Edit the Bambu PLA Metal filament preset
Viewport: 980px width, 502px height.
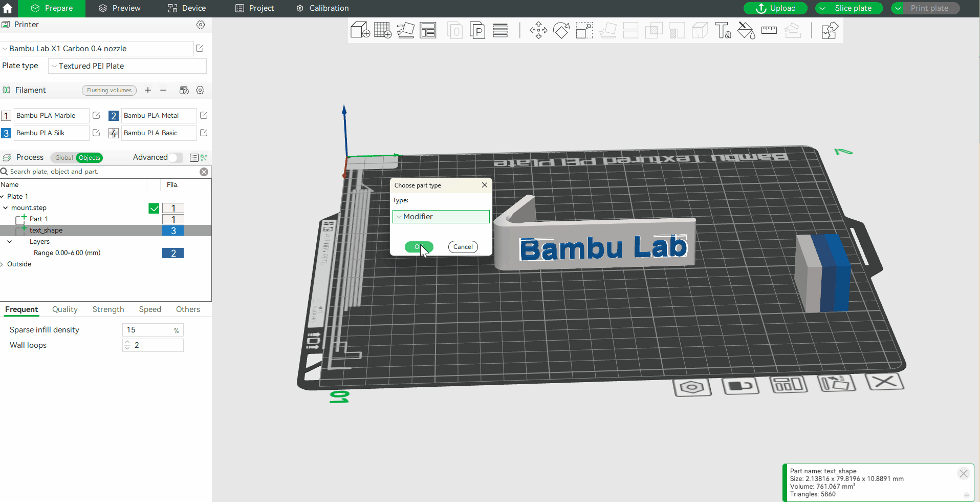pos(204,115)
